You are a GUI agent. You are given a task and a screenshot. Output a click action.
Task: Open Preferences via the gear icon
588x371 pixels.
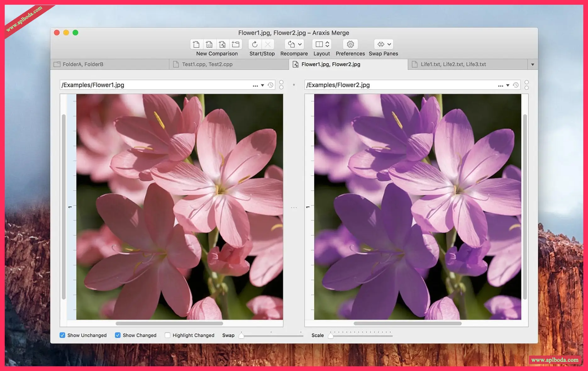click(x=350, y=44)
